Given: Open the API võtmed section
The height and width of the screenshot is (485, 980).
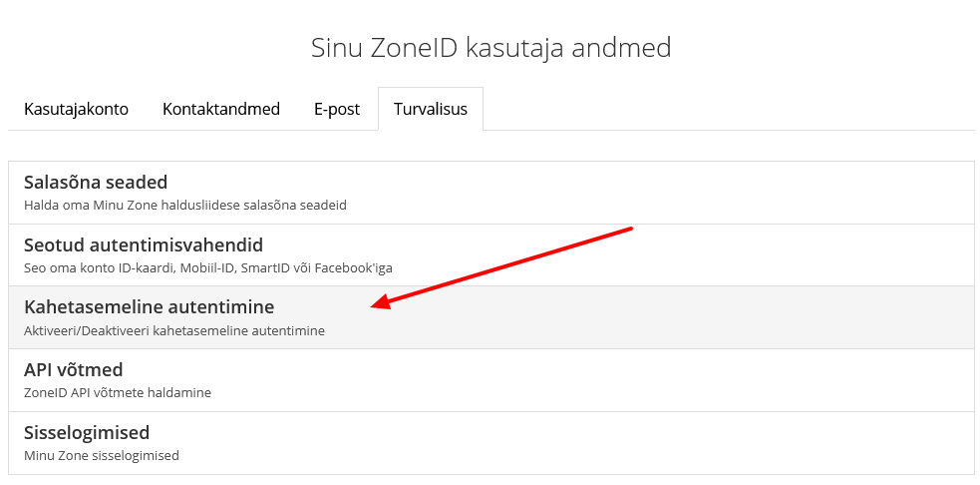Looking at the screenshot, I should pyautogui.click(x=74, y=369).
